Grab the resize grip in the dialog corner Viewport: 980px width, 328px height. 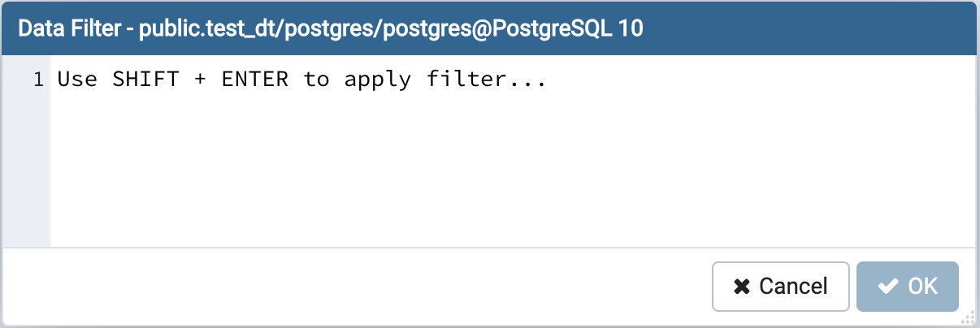pos(969,318)
